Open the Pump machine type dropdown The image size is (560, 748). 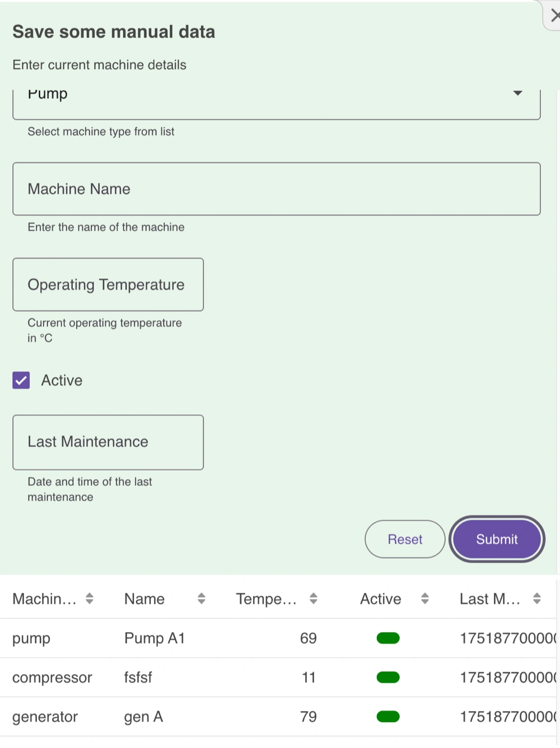point(276,98)
